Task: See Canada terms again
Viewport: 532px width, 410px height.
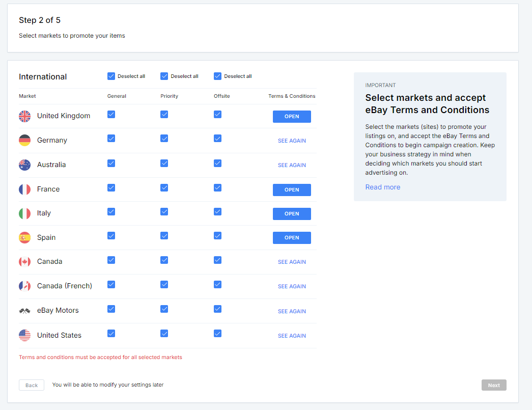Action: 292,262
